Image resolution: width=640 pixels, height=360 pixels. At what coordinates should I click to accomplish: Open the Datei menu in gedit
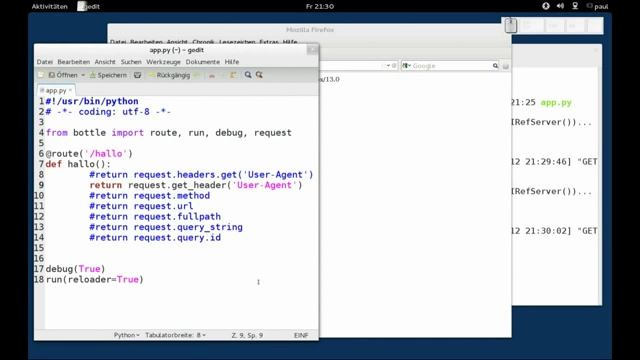(x=44, y=62)
